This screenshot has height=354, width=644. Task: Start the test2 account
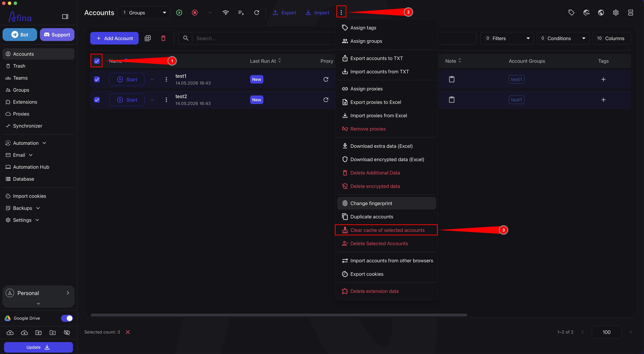point(127,100)
